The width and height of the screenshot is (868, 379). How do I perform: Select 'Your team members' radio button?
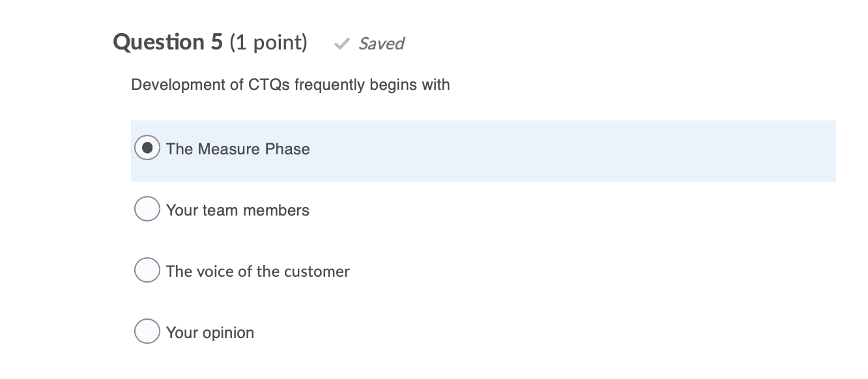(147, 209)
